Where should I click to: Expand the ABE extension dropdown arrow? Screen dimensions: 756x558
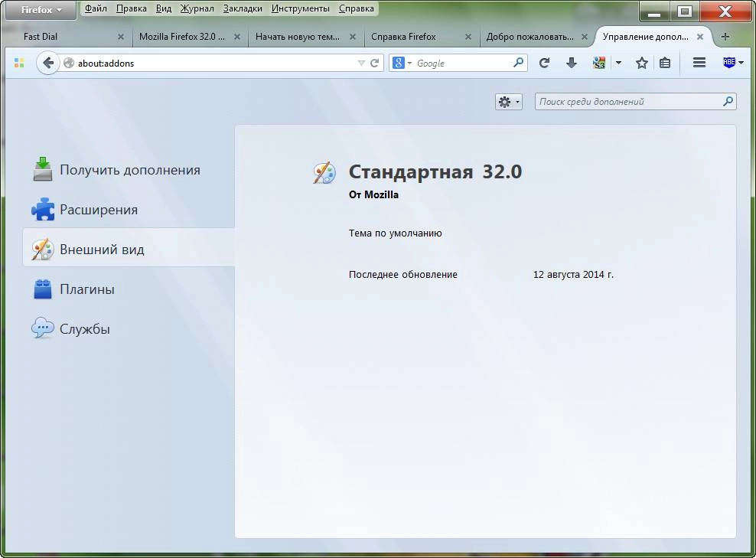click(741, 63)
